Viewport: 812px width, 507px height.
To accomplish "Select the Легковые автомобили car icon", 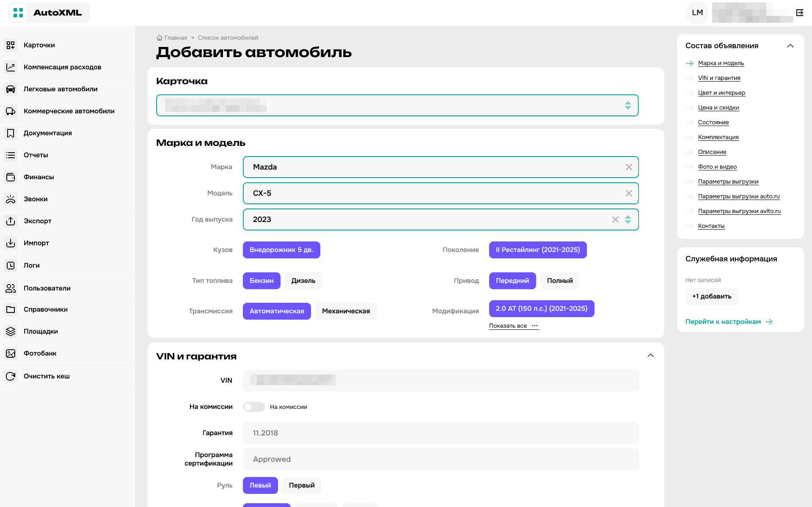I will pyautogui.click(x=11, y=89).
